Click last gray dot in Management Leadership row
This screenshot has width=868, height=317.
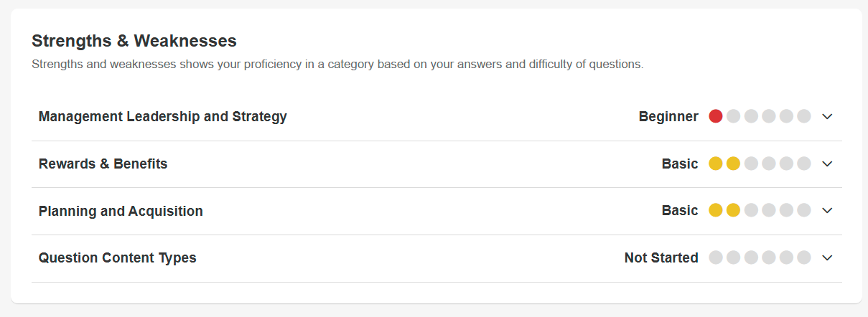803,116
